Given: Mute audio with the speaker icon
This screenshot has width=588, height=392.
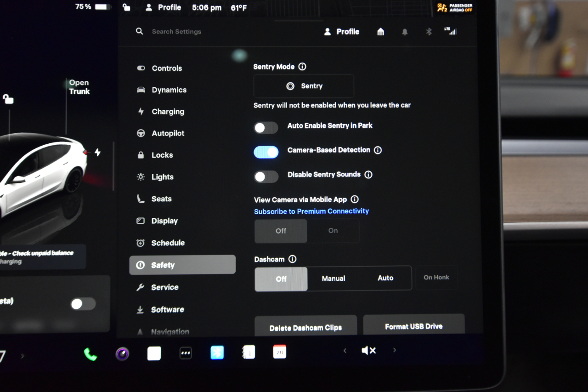Looking at the screenshot, I should [x=368, y=350].
